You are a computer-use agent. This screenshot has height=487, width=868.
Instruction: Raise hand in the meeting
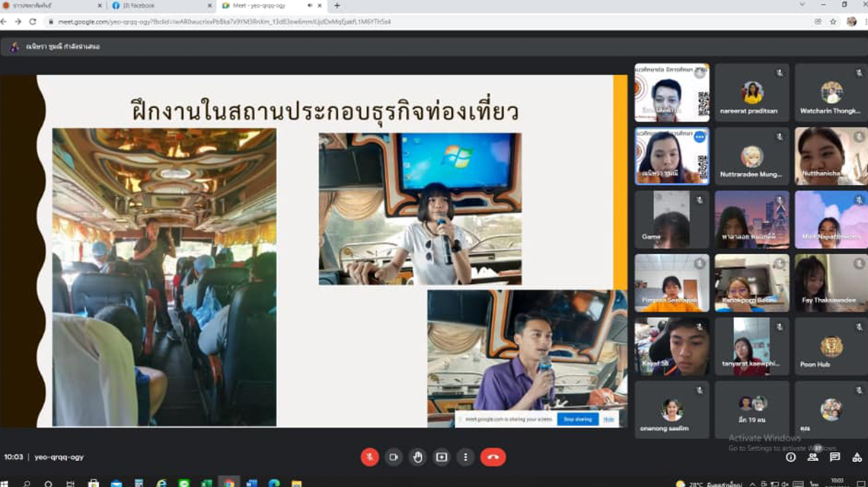(417, 457)
